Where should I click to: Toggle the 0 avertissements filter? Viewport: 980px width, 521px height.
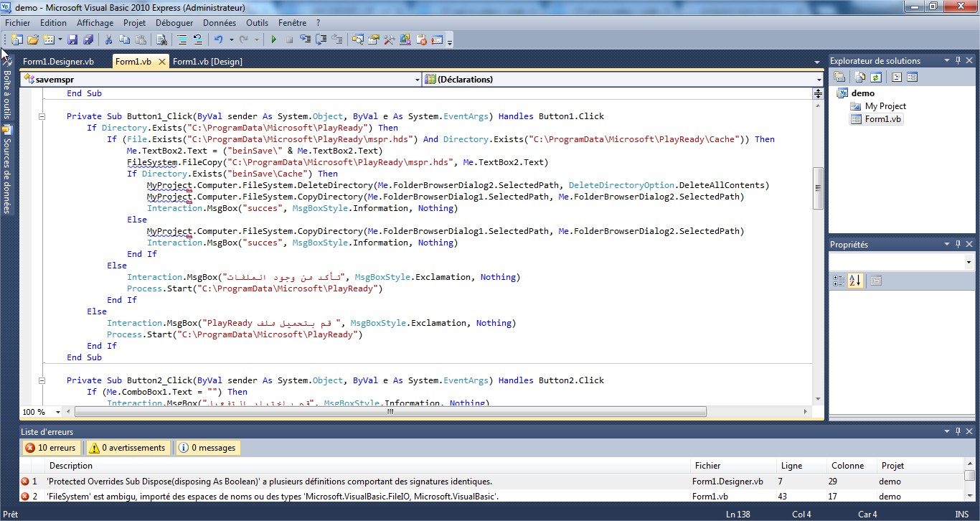(x=128, y=447)
